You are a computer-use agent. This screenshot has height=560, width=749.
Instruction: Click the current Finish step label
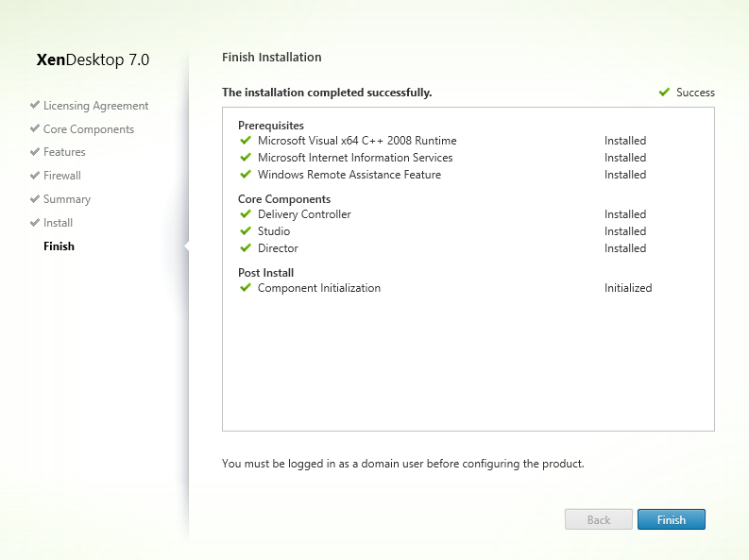[x=59, y=246]
